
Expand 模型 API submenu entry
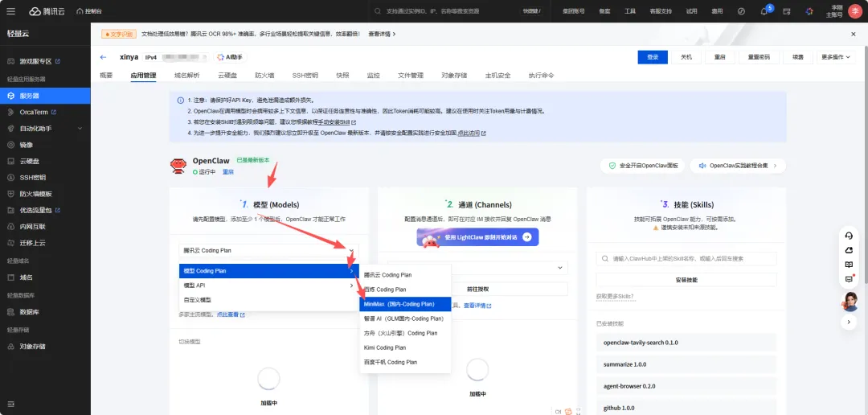tap(268, 286)
